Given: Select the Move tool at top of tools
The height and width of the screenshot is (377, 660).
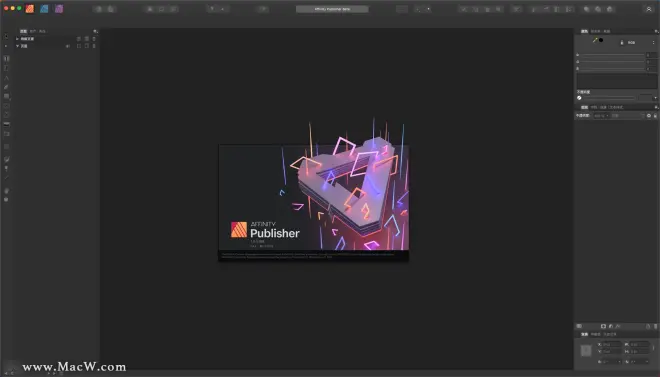Looking at the screenshot, I should 6,36.
